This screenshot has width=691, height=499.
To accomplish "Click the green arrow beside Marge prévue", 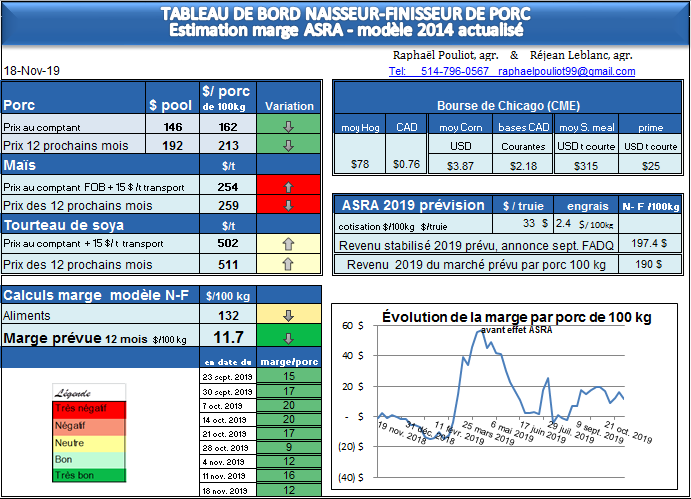I will (x=288, y=338).
